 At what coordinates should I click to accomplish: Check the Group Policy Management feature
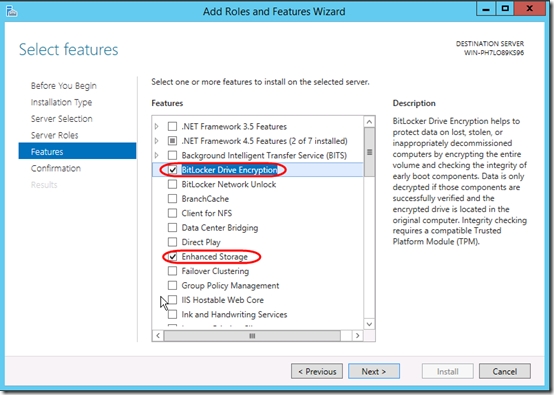[x=172, y=285]
